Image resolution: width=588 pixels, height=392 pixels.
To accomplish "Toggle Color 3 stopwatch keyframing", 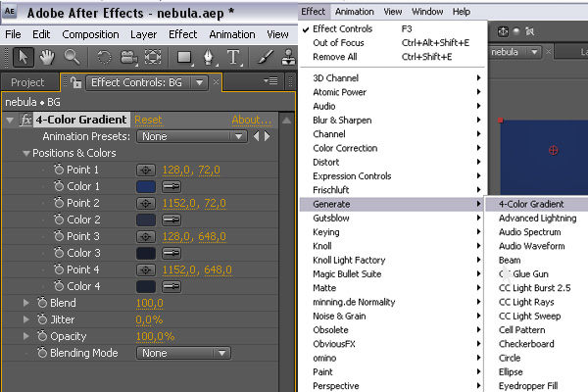I will coord(59,253).
